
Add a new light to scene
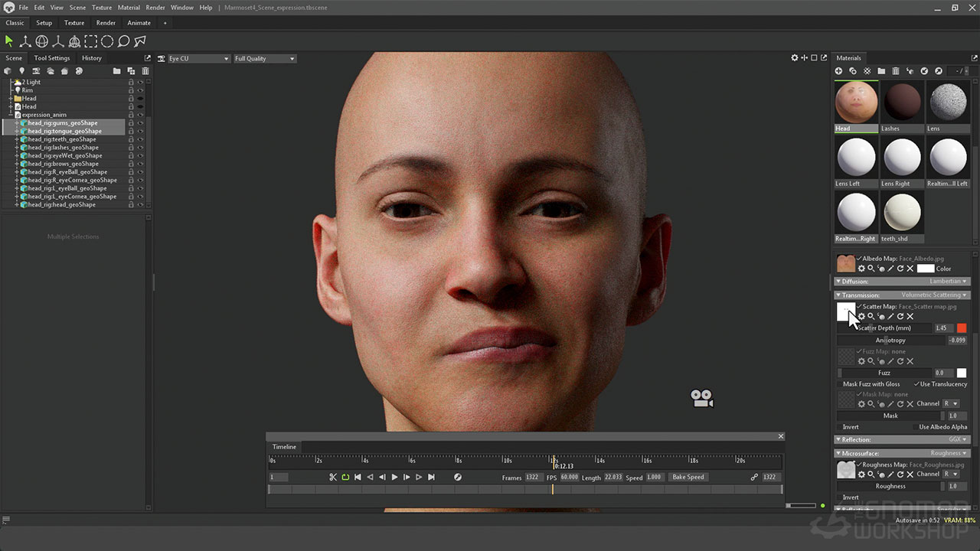[21, 71]
